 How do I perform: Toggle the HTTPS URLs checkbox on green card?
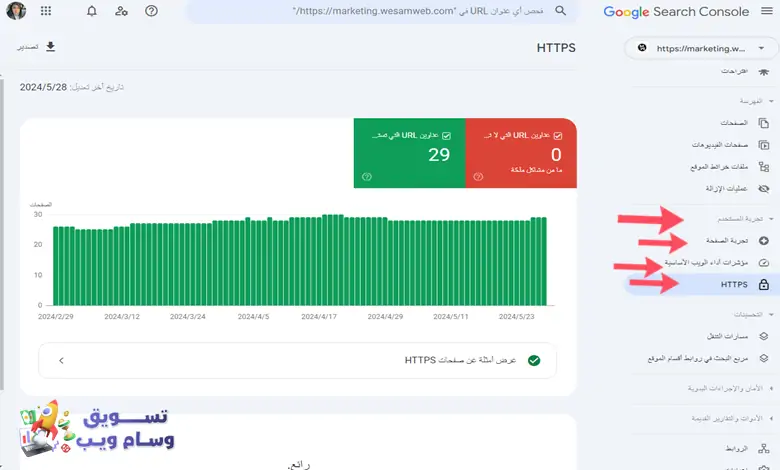446,135
